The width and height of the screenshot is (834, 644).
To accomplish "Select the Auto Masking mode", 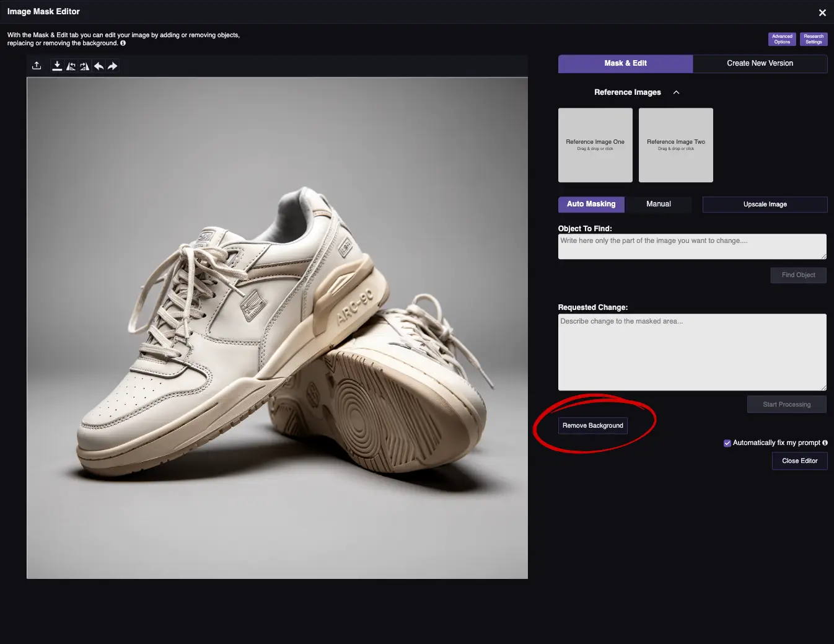I will tap(591, 204).
